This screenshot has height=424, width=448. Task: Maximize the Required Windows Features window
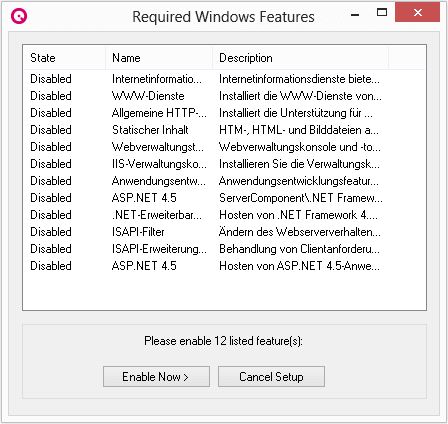tap(382, 13)
